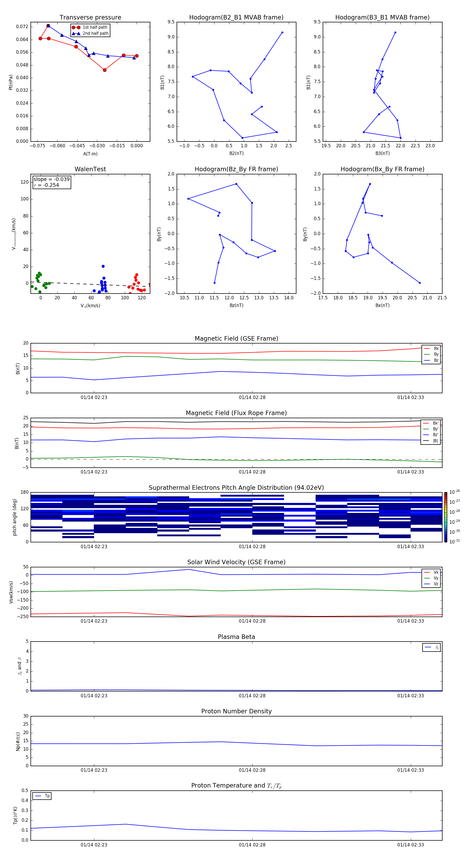This screenshot has width=473, height=868.
Task: Click the 'Bx(nT)' x-axis label
Action: [382, 305]
